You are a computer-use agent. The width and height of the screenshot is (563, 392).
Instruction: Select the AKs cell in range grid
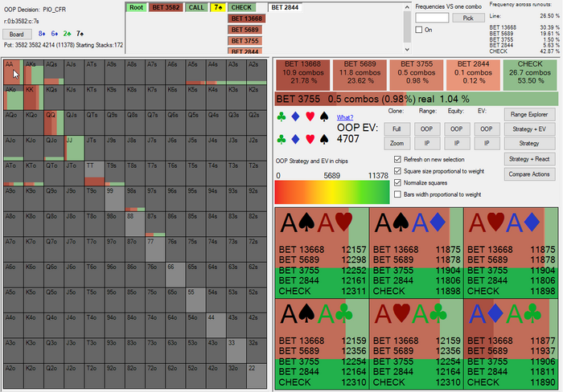click(x=34, y=72)
